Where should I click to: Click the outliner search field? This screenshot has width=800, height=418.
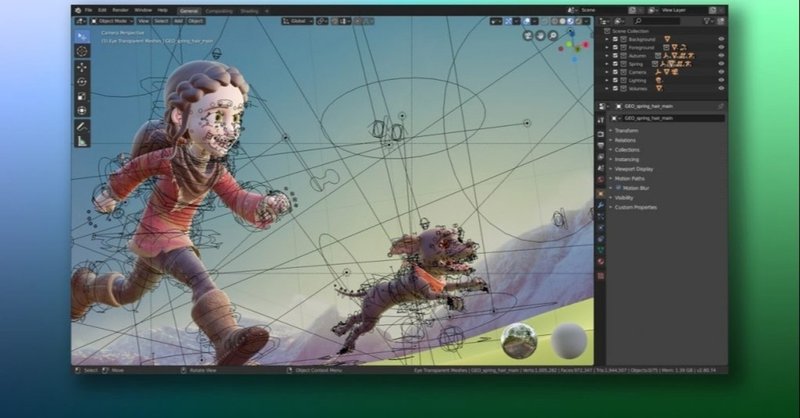tap(657, 21)
